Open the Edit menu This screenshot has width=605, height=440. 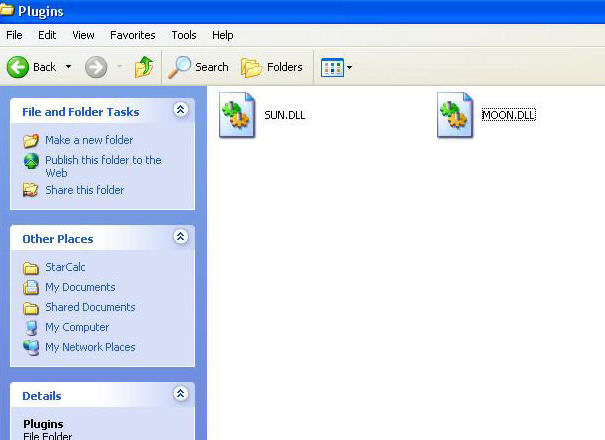(47, 35)
